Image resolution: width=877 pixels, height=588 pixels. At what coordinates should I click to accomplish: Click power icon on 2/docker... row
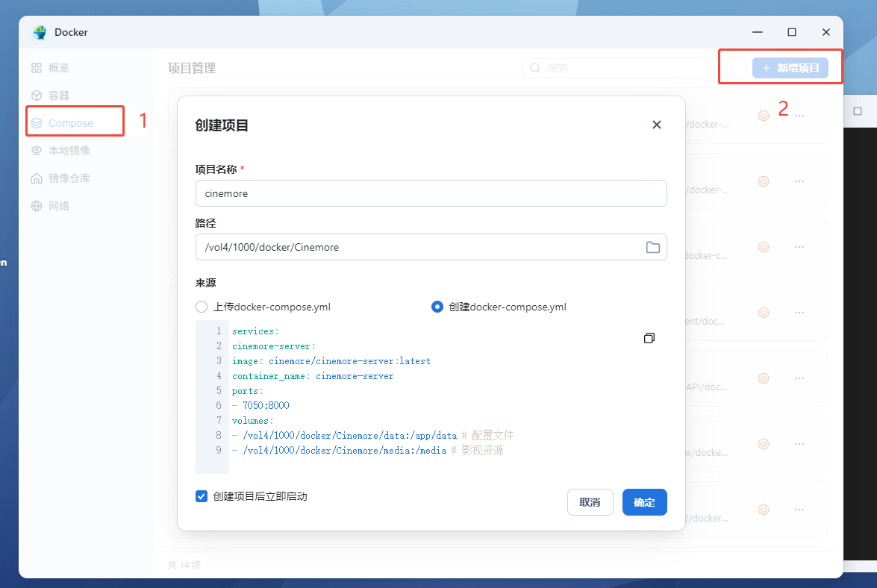764,510
